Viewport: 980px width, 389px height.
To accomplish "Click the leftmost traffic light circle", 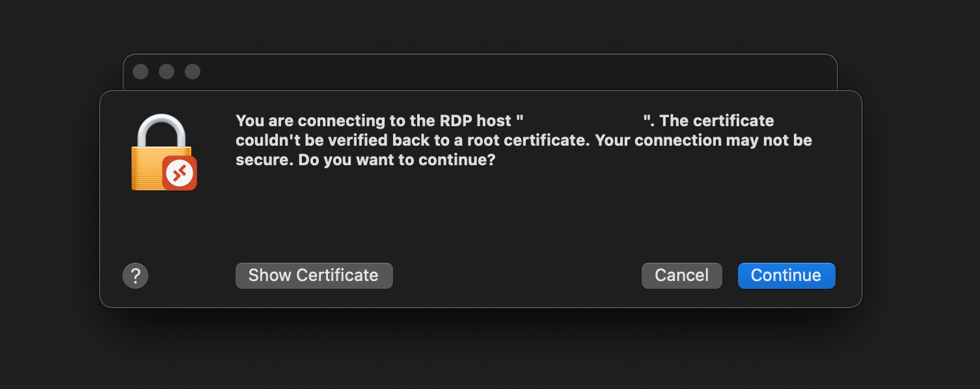I will (x=141, y=72).
